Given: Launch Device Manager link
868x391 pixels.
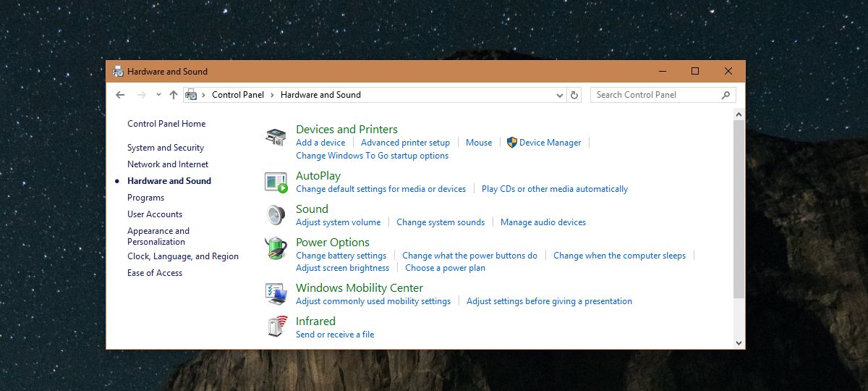Looking at the screenshot, I should (550, 143).
